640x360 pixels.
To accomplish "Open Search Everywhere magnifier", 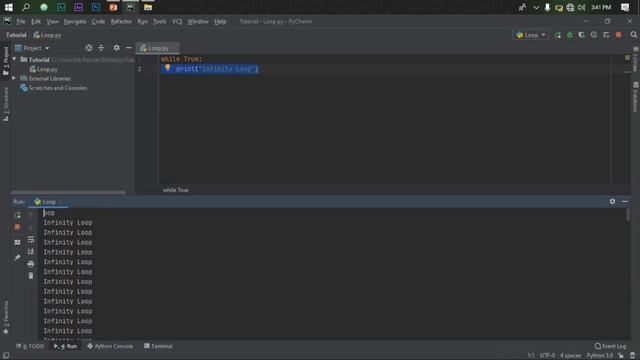I will [x=633, y=35].
